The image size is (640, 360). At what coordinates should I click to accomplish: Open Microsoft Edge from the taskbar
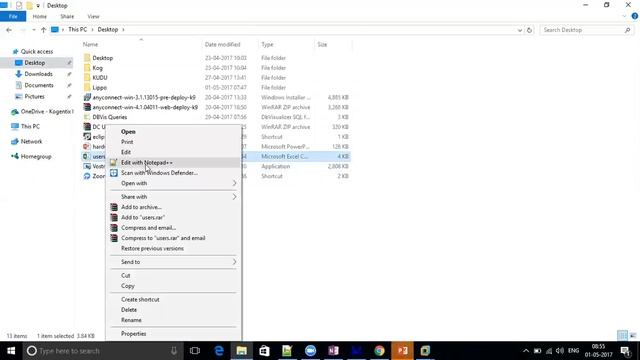tap(219, 351)
